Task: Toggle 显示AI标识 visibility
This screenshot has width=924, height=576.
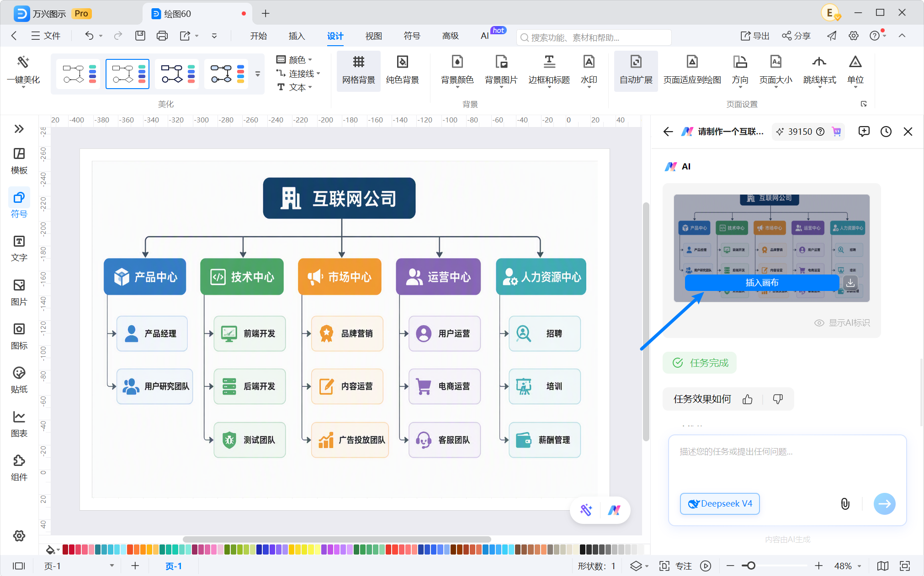Action: [842, 323]
